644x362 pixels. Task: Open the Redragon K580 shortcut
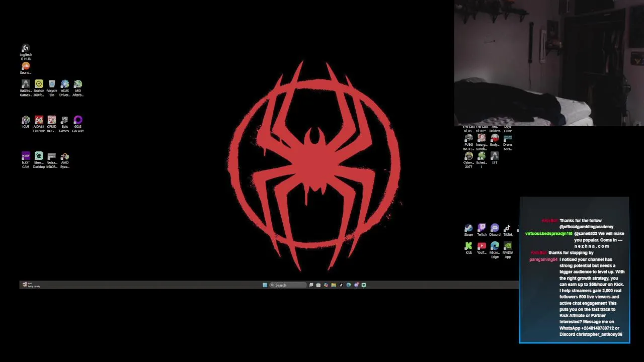52,160
